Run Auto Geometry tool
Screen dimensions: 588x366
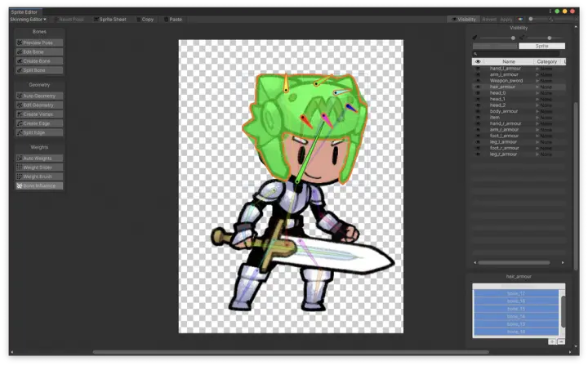pos(39,96)
